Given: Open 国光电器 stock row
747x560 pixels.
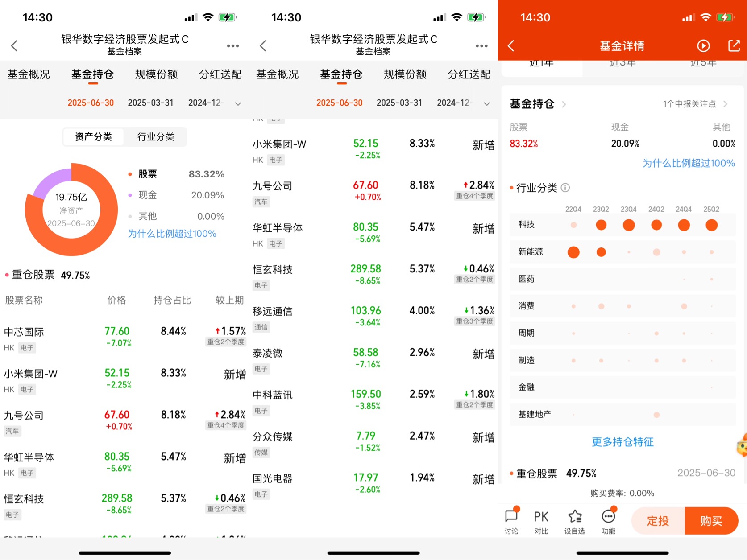Looking at the screenshot, I should pyautogui.click(x=373, y=485).
